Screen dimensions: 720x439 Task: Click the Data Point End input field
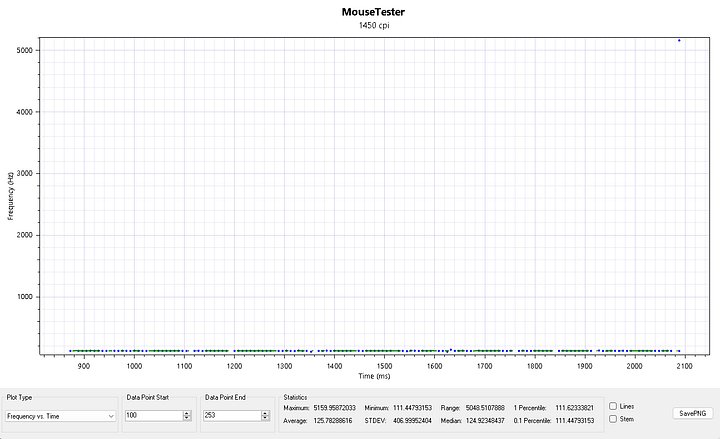(232, 415)
